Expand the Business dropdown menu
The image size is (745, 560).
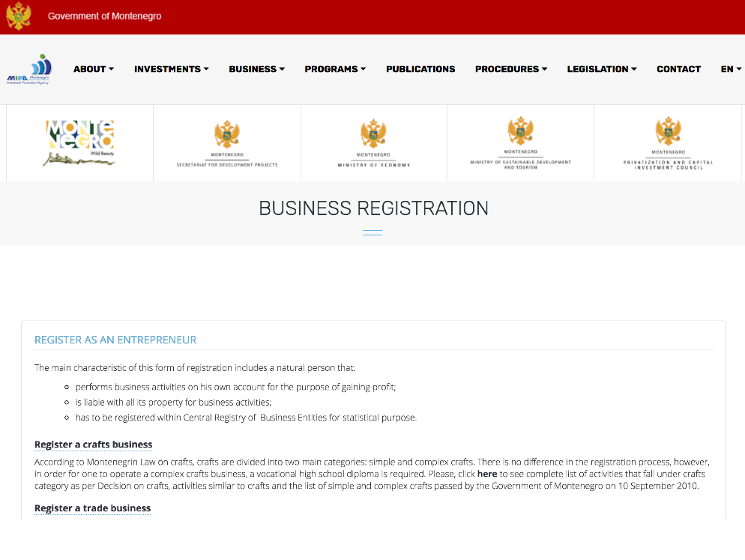(256, 69)
